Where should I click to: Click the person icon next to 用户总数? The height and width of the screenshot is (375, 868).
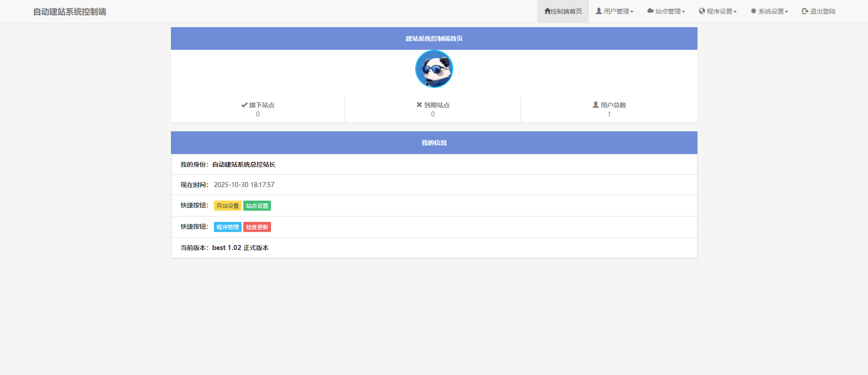596,105
